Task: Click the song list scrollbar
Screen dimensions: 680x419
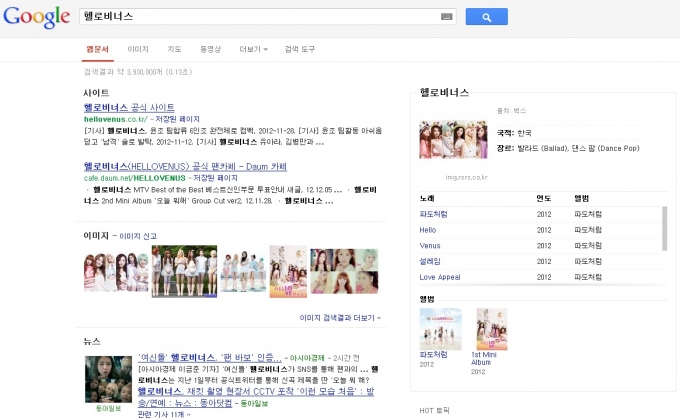Action: click(x=664, y=229)
